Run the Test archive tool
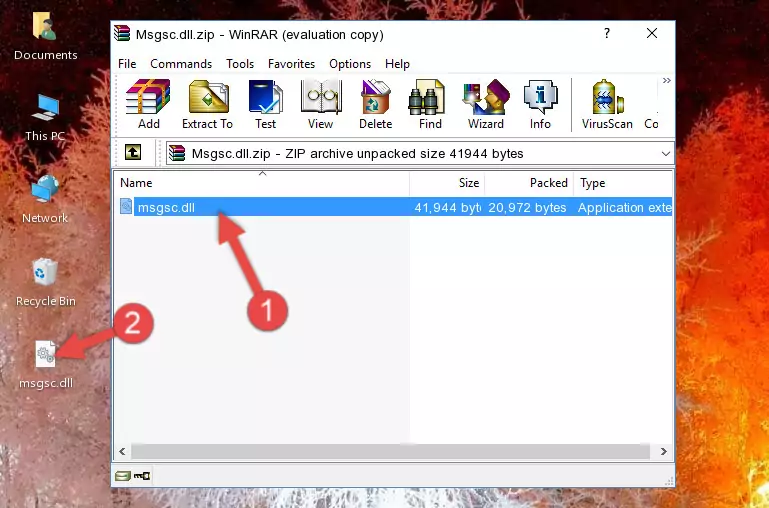The height and width of the screenshot is (508, 769). (265, 104)
